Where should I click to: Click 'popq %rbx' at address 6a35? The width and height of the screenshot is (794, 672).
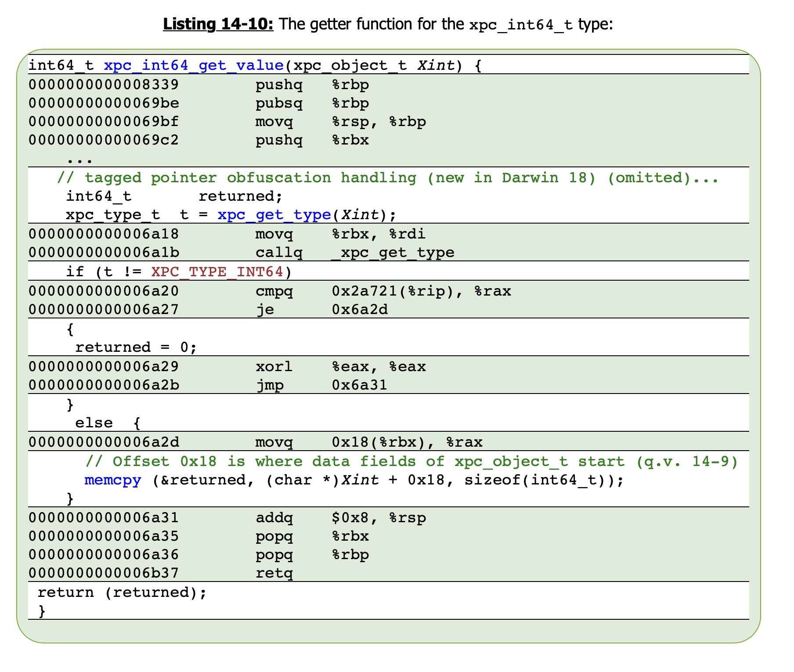[x=312, y=536]
